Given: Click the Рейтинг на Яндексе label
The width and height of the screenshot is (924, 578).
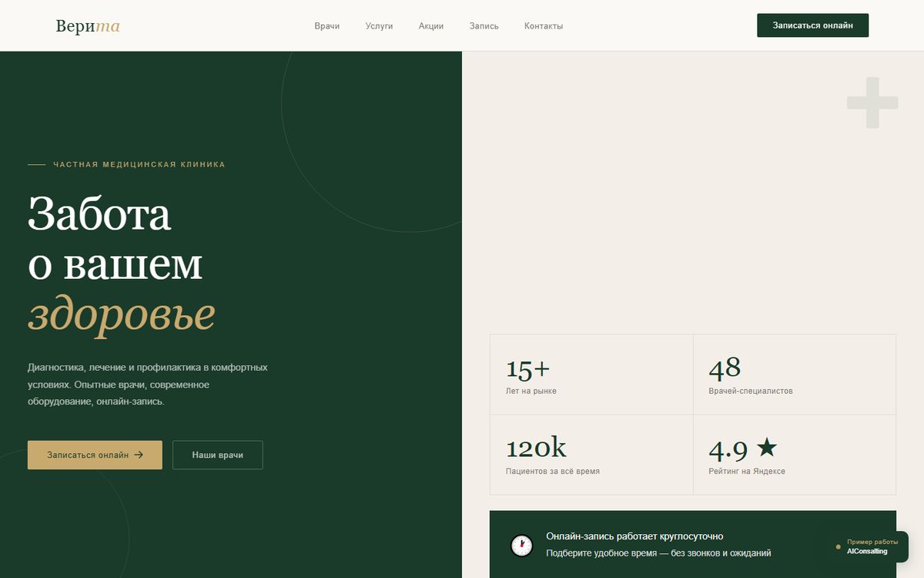Looking at the screenshot, I should coord(747,471).
